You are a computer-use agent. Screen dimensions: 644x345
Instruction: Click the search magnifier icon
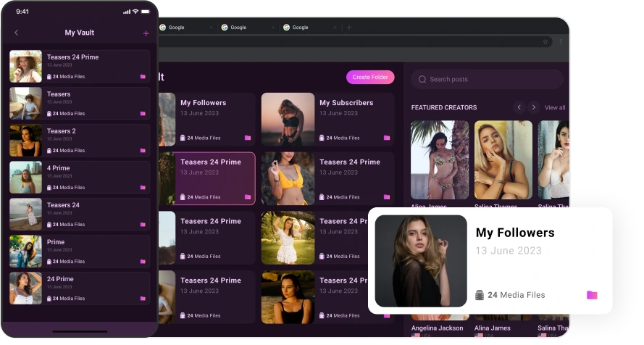(422, 79)
